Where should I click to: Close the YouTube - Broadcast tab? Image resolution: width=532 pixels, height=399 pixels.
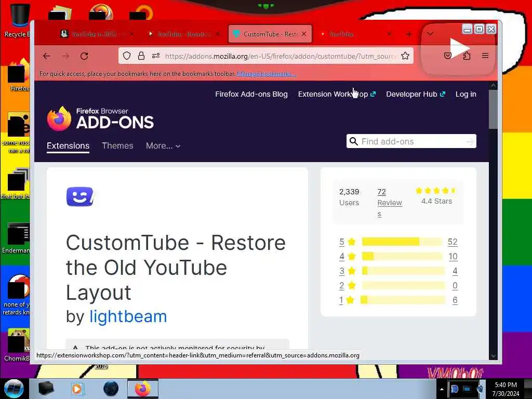(218, 34)
